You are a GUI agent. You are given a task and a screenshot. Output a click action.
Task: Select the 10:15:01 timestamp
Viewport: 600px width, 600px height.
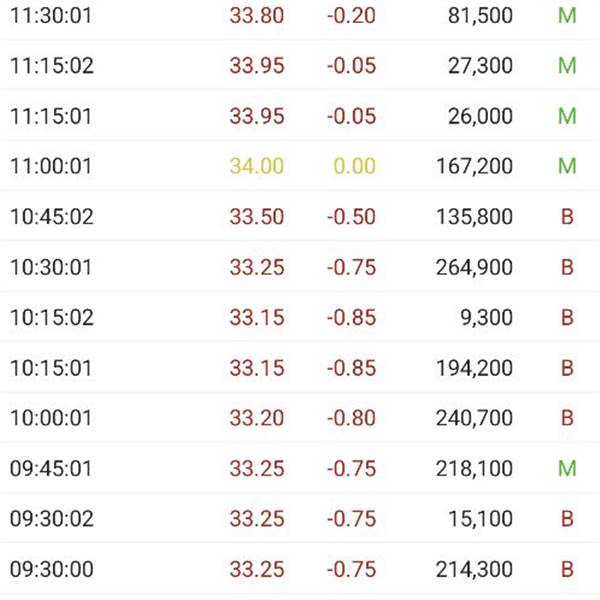(x=51, y=368)
